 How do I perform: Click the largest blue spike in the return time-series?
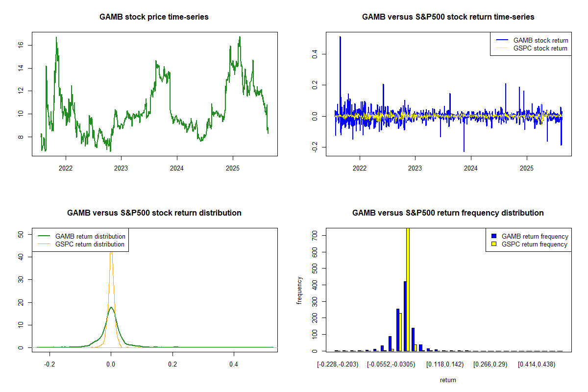tap(340, 37)
